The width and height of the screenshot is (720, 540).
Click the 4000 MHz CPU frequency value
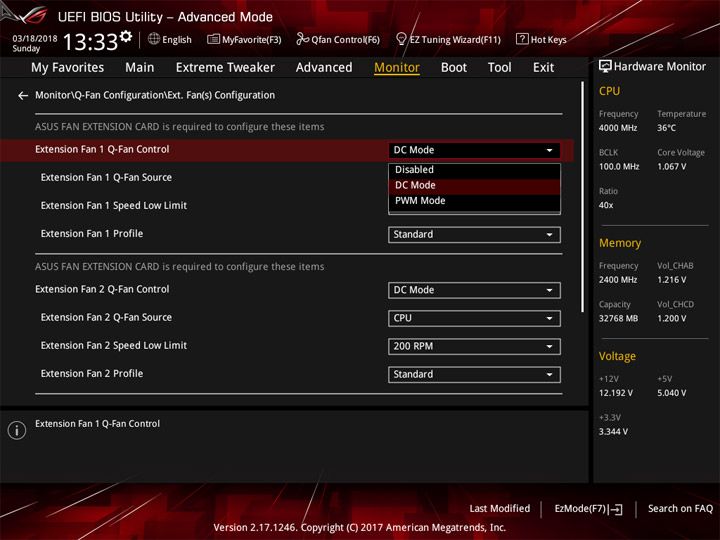tap(618, 128)
